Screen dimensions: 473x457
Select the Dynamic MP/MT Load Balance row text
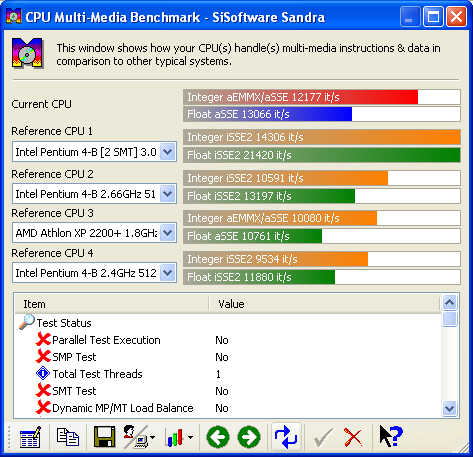[123, 408]
